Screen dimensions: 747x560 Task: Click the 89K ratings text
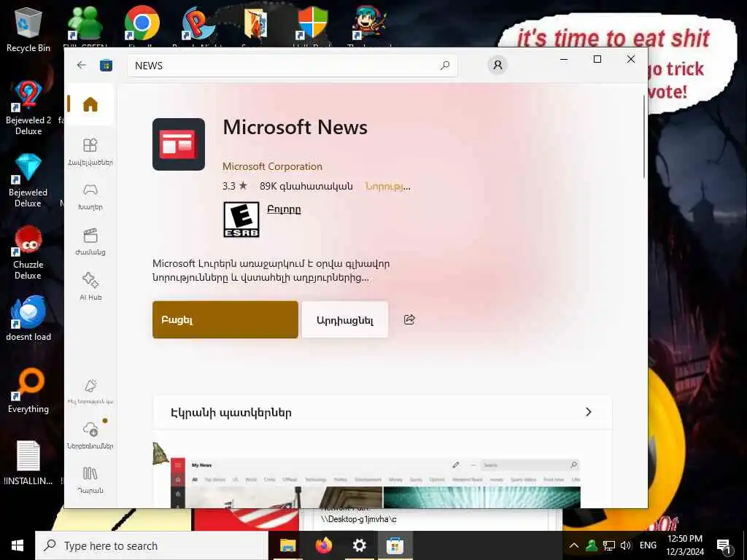[x=306, y=186]
